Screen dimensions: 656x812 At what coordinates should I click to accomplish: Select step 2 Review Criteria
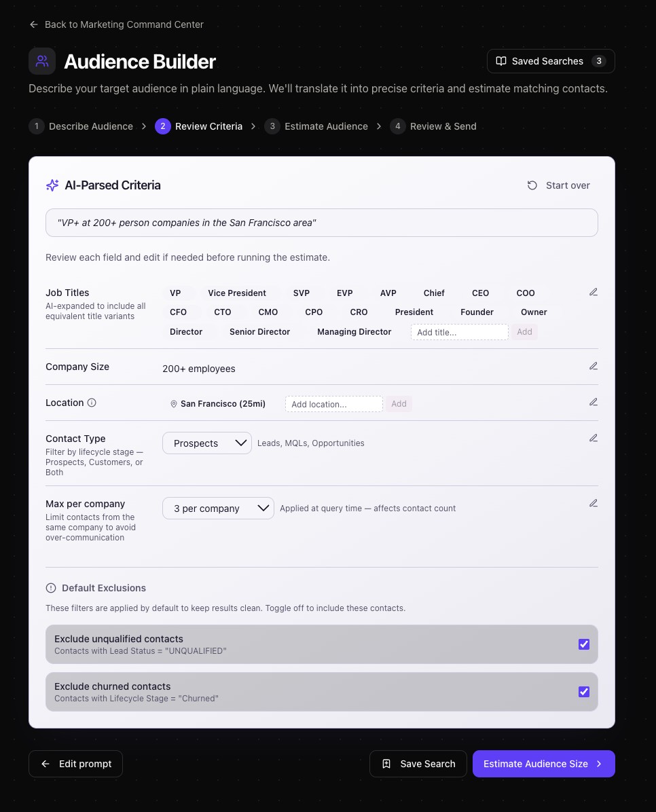[x=199, y=126]
